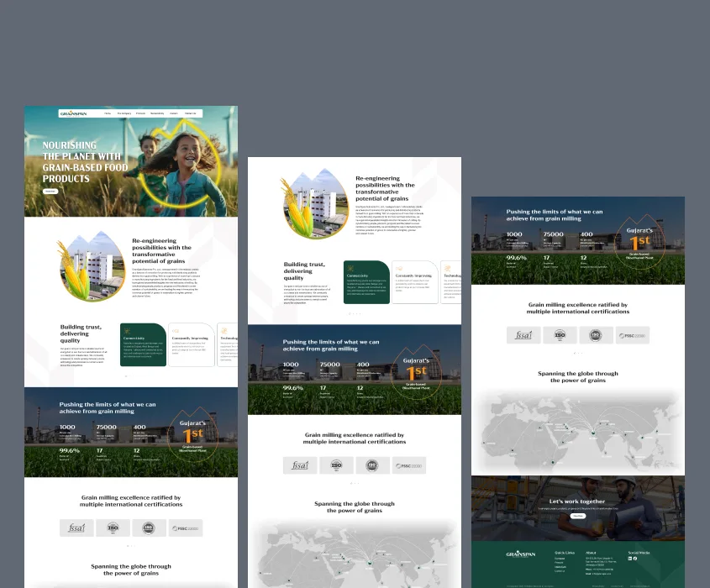Click button under Let's work together

pos(578,516)
